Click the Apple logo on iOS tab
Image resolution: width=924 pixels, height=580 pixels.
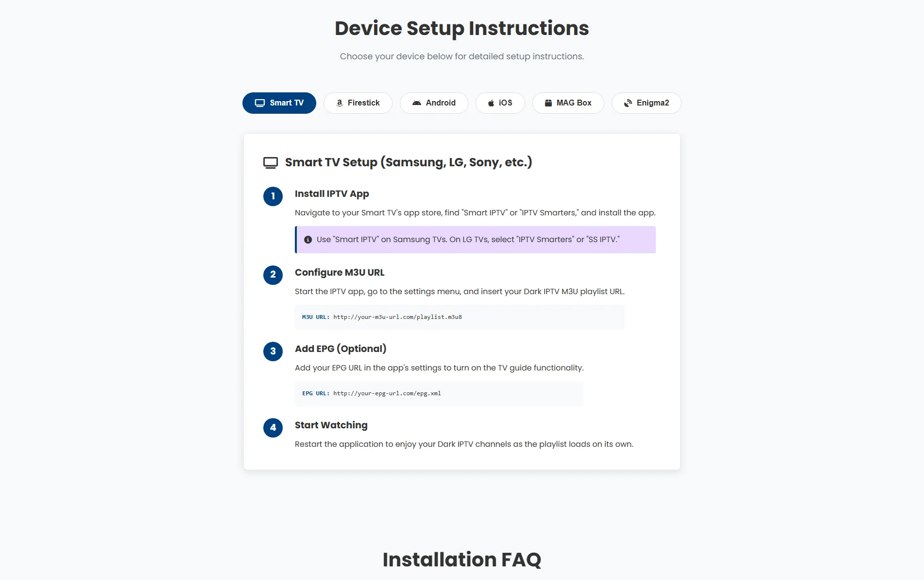click(491, 103)
